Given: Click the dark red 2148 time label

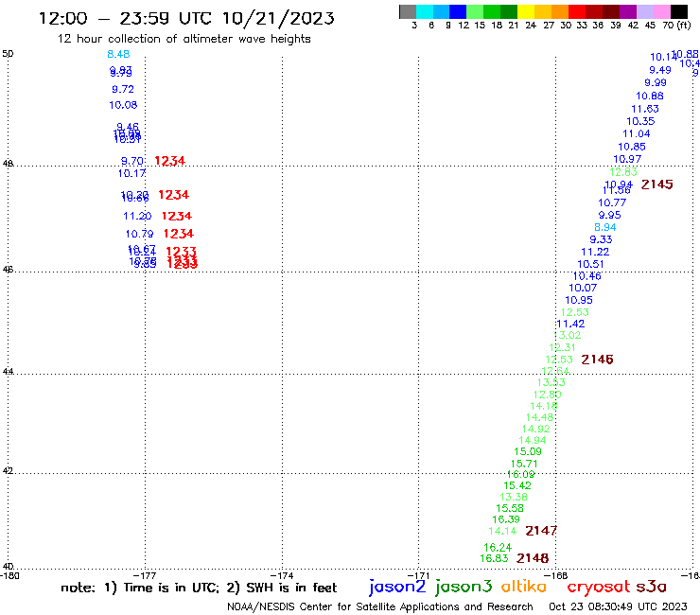Looking at the screenshot, I should 533,558.
